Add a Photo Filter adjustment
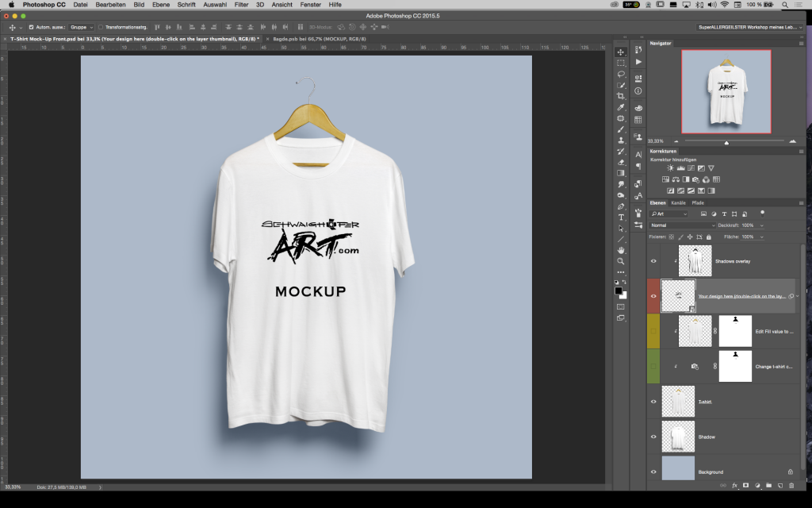The width and height of the screenshot is (812, 508). [x=696, y=179]
